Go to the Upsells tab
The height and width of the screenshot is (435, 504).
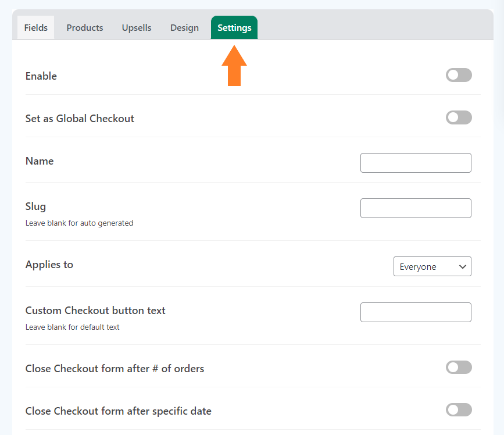pos(137,28)
